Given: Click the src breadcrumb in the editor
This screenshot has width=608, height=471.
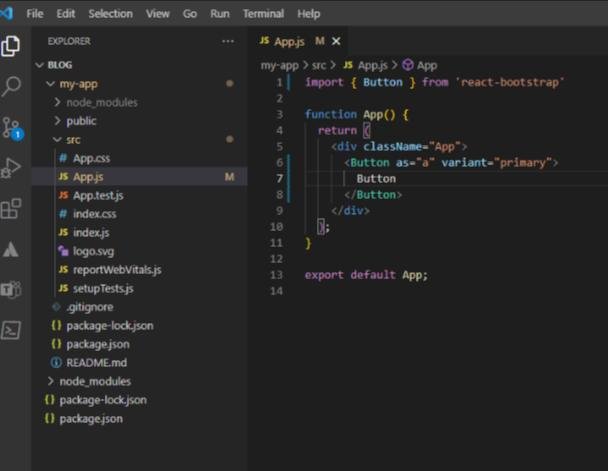Looking at the screenshot, I should 320,65.
